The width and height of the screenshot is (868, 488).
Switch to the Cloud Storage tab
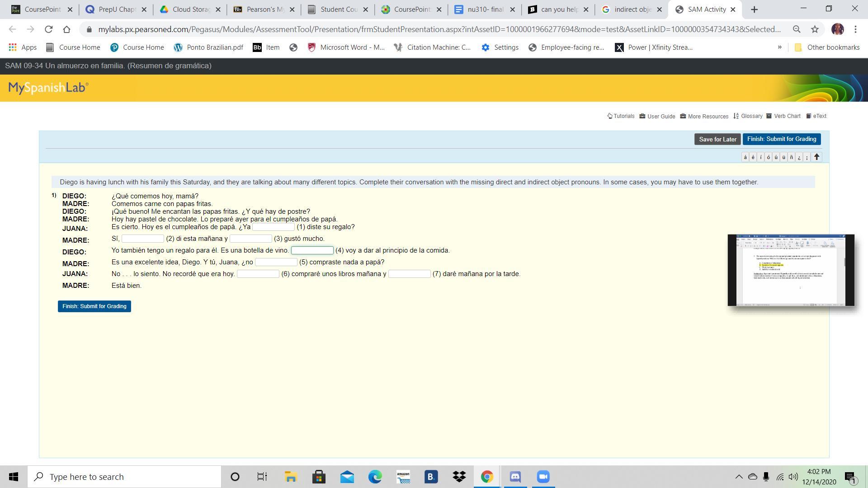click(x=190, y=9)
